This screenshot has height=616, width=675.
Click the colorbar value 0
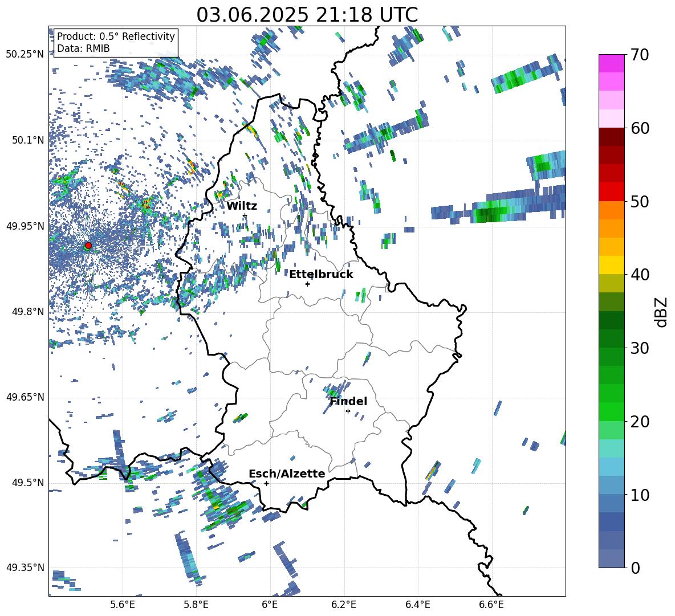(x=636, y=568)
